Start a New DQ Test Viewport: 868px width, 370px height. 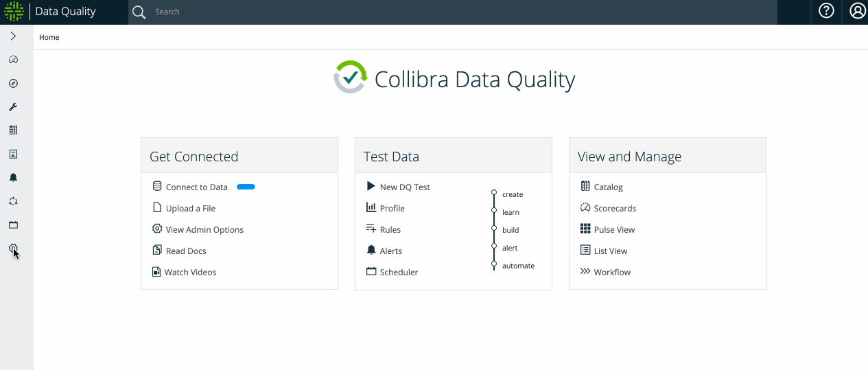(404, 187)
